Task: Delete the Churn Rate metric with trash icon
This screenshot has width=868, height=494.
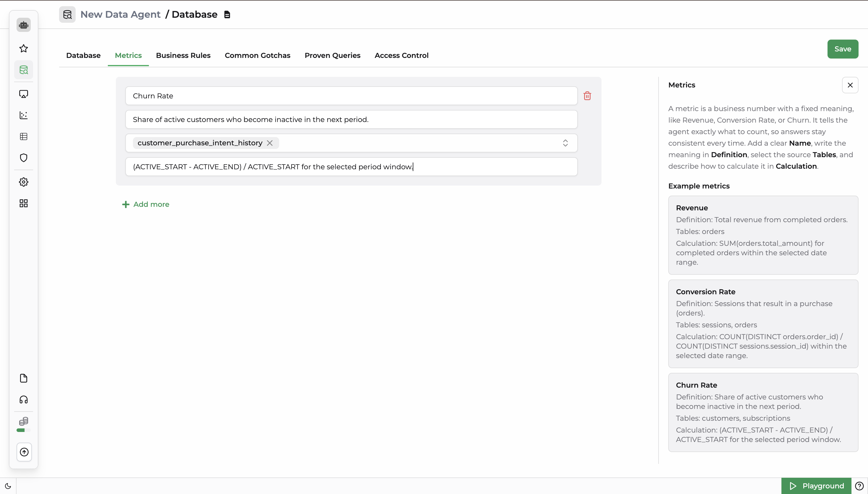Action: (588, 96)
